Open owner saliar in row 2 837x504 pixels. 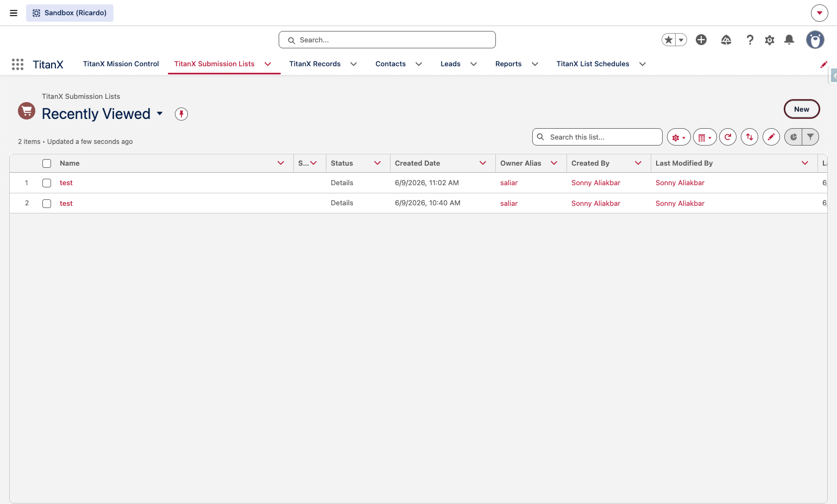(509, 204)
